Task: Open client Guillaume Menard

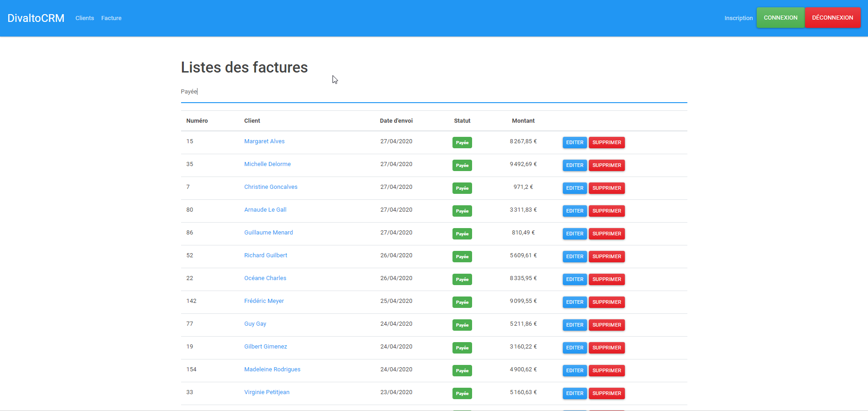Action: click(268, 233)
